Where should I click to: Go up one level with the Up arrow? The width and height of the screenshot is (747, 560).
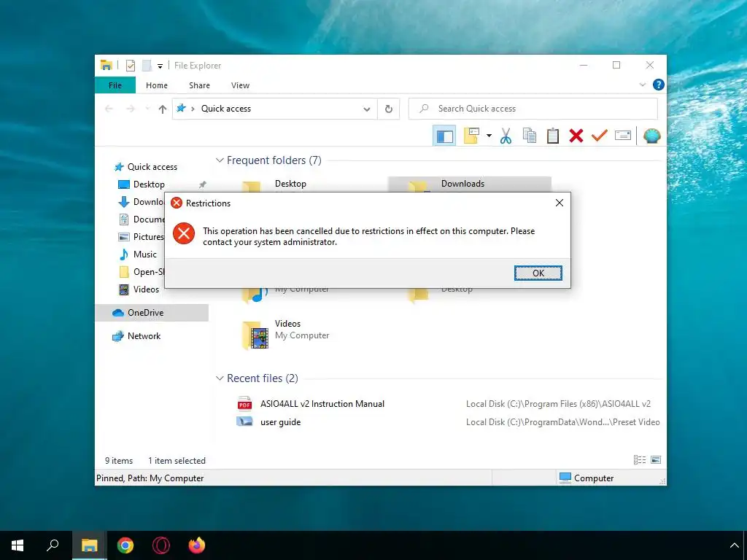(x=163, y=109)
